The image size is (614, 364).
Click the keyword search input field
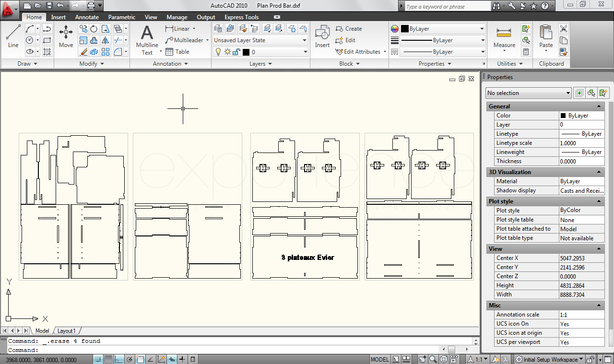click(447, 6)
